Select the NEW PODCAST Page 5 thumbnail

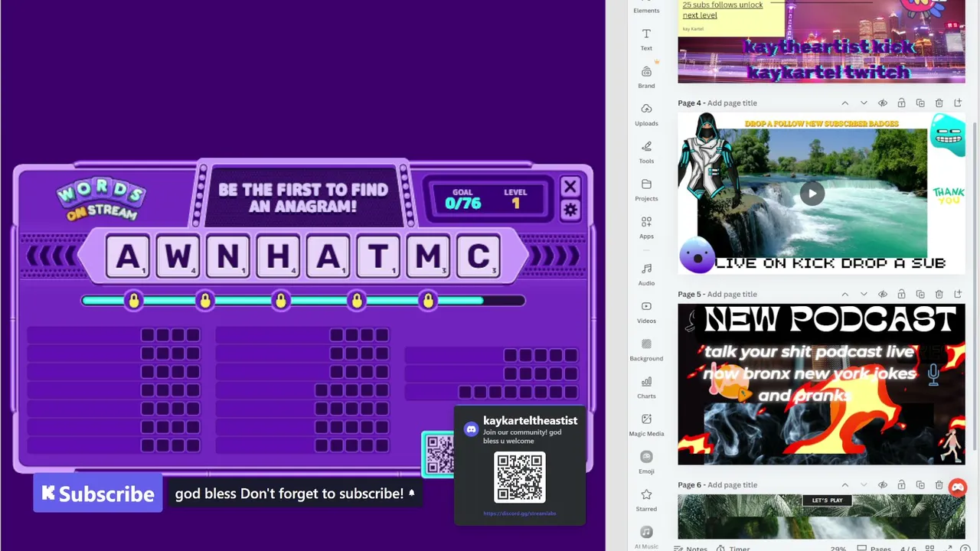click(x=822, y=384)
